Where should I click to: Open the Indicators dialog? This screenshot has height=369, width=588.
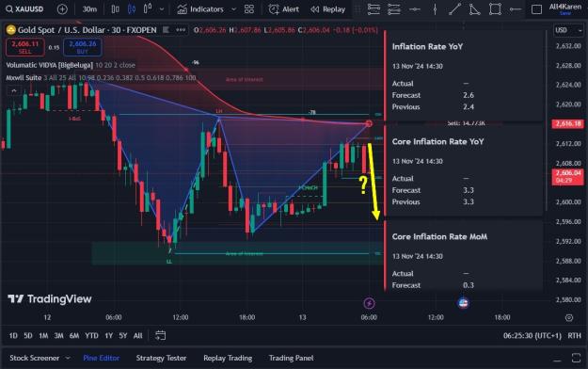[199, 9]
